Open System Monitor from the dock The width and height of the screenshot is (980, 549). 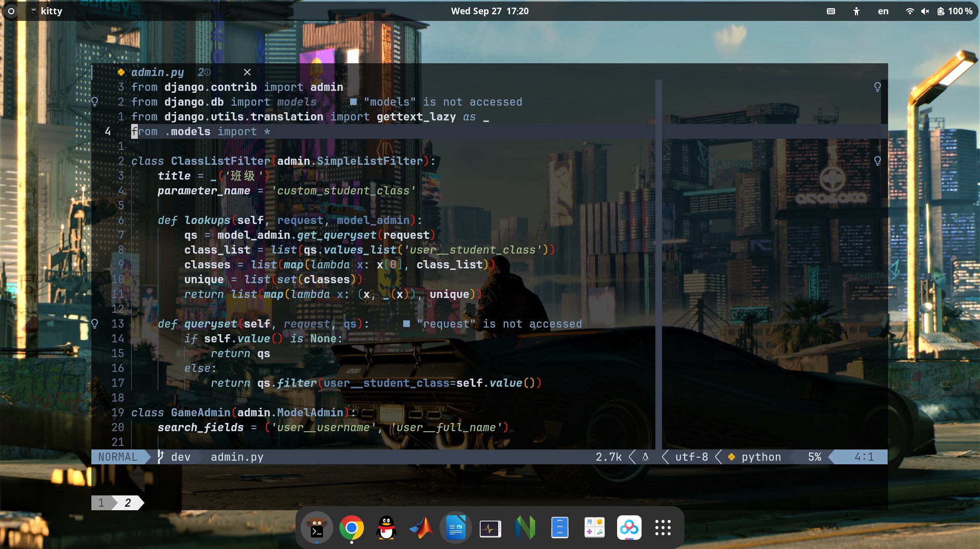[491, 529]
